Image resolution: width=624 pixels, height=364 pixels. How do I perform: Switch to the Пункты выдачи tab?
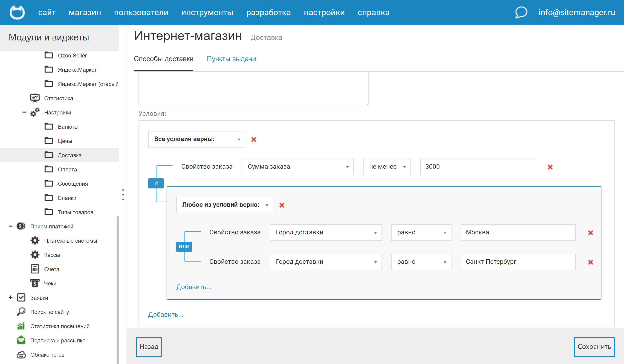231,59
